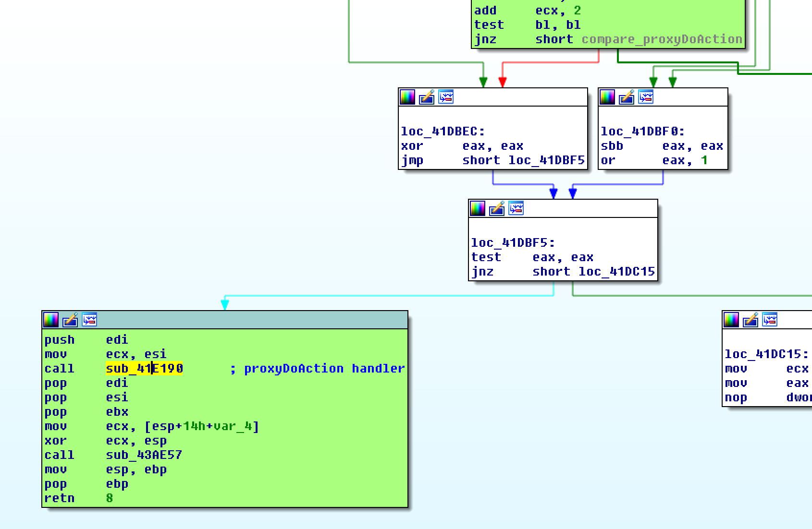
Task: Click group nodes icon on push edi block
Action: coord(89,320)
